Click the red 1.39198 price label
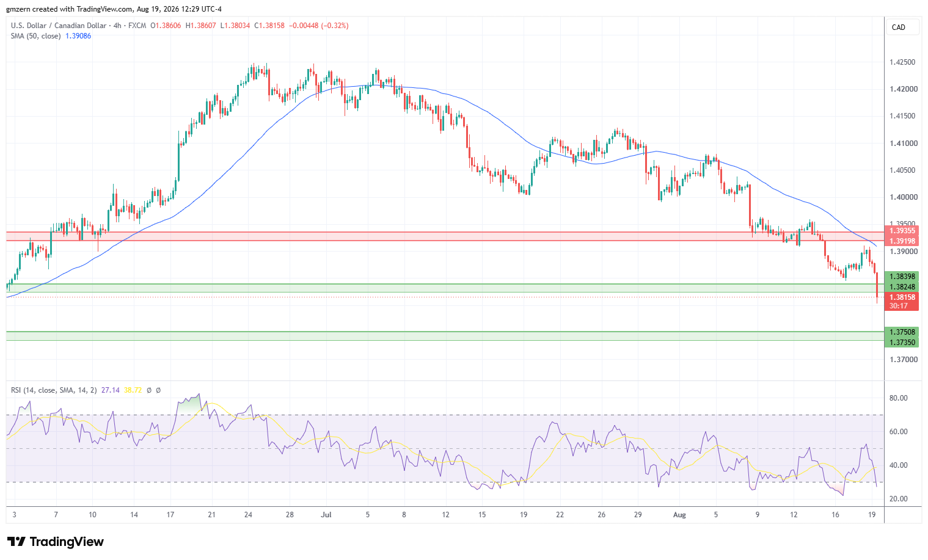This screenshot has height=560, width=928. pos(902,241)
